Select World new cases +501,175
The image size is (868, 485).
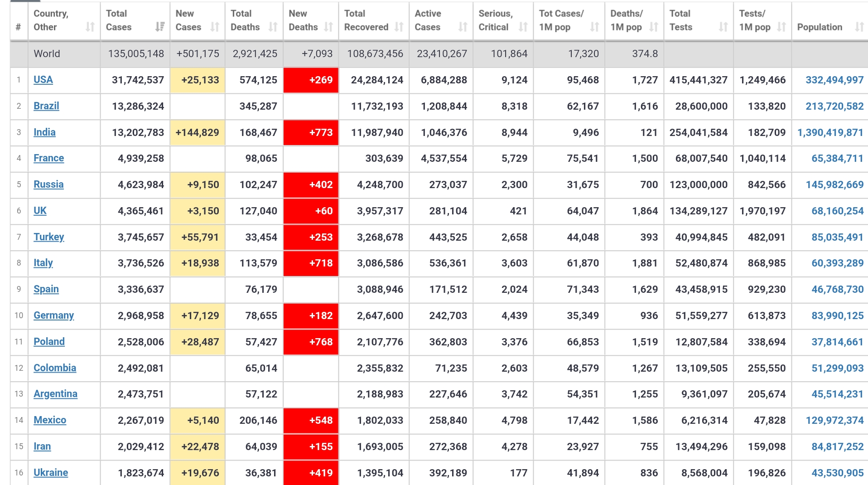click(x=197, y=53)
